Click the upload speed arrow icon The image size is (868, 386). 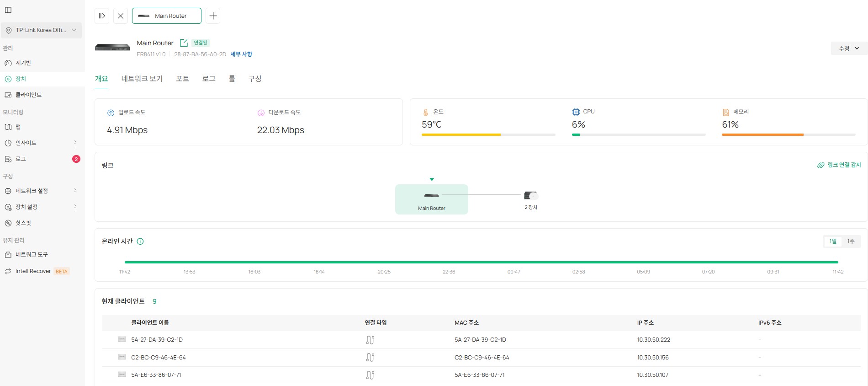pyautogui.click(x=111, y=113)
